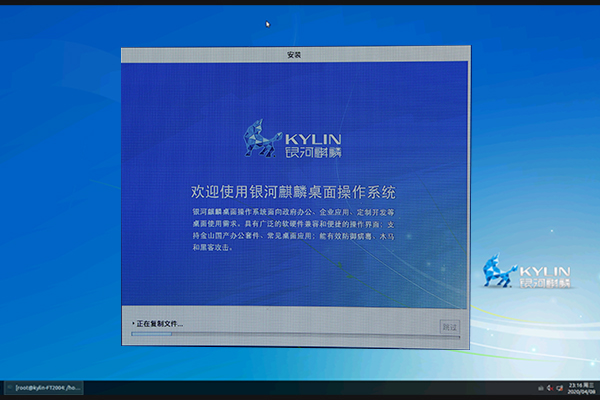Screen dimensions: 600x400
Task: Click the KYLIN wordmark in the installer
Action: [310, 135]
